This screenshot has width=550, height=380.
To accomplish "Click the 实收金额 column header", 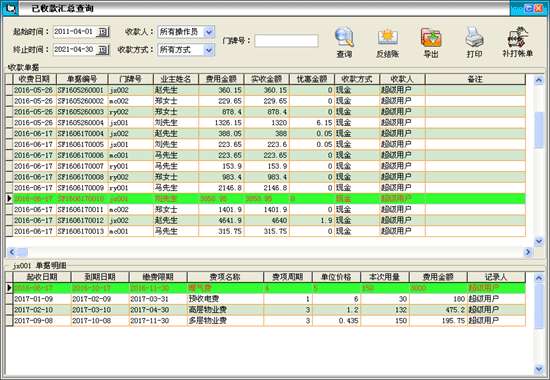I will click(x=267, y=79).
